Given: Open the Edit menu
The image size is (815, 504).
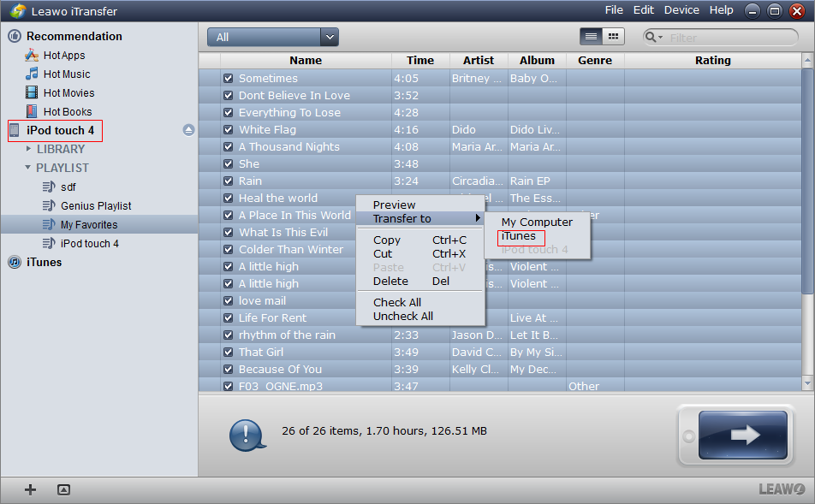Looking at the screenshot, I should click(644, 10).
